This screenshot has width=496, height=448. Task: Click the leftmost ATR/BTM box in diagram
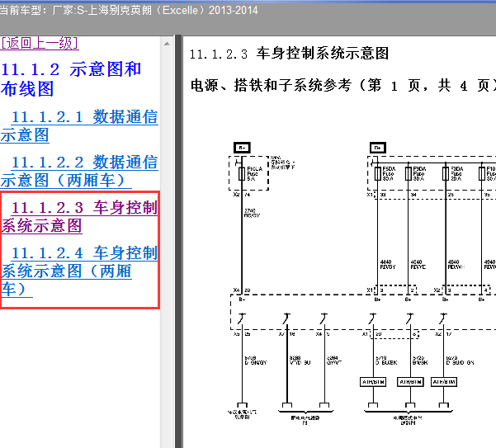tap(373, 382)
